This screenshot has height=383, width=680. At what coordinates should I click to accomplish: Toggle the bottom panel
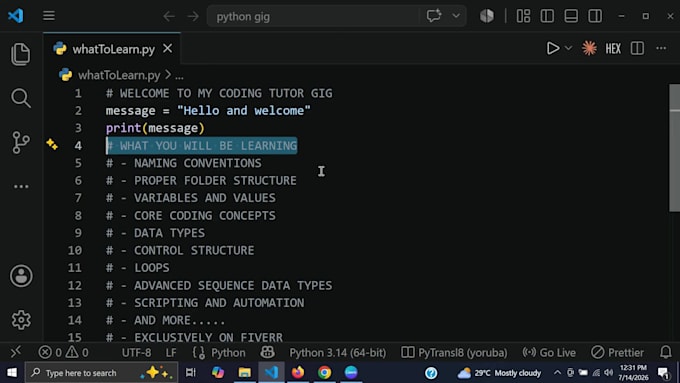point(571,16)
